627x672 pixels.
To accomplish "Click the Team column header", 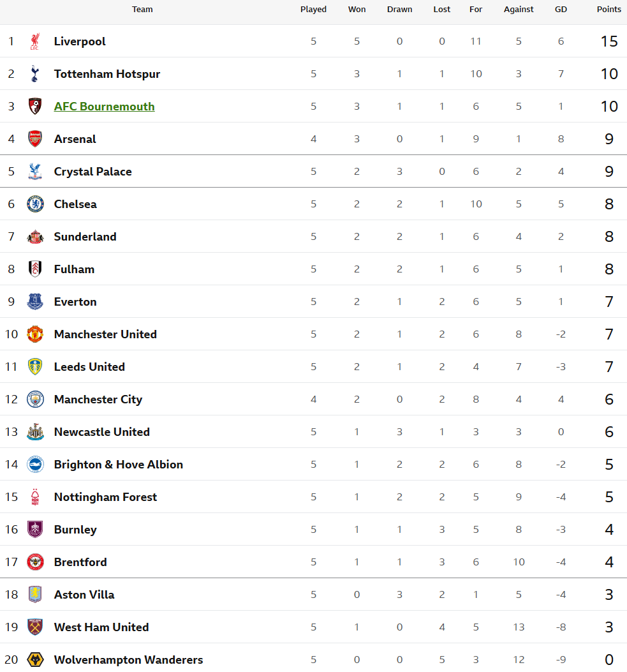I will pyautogui.click(x=142, y=10).
